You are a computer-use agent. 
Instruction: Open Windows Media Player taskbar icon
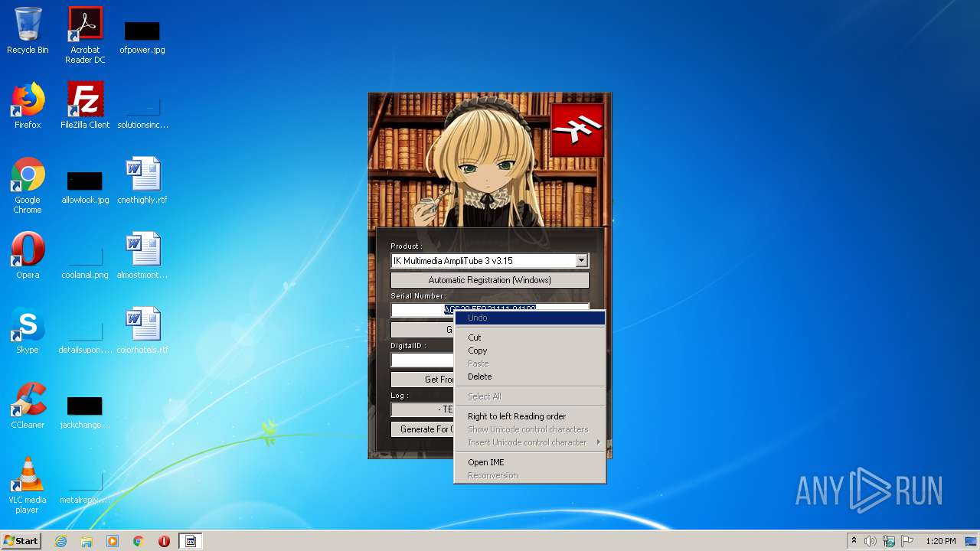coord(113,541)
